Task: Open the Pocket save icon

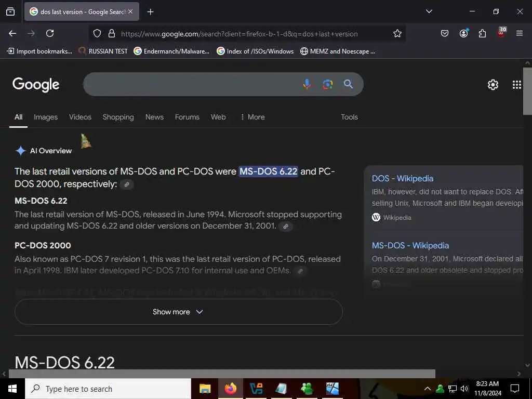Action: click(445, 33)
